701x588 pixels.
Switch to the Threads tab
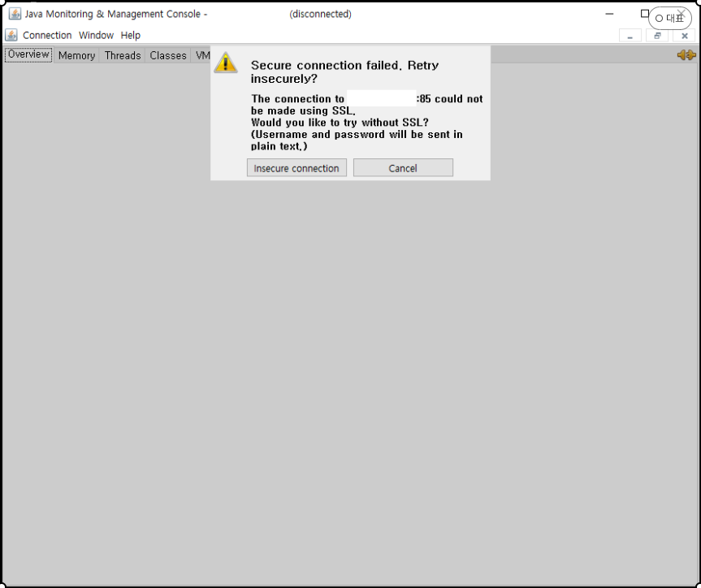point(123,55)
